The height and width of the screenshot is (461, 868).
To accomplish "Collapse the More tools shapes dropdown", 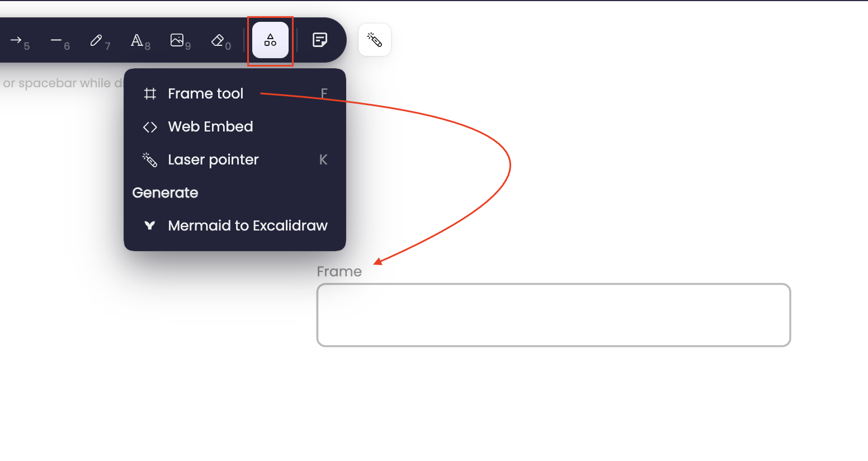I will 270,40.
